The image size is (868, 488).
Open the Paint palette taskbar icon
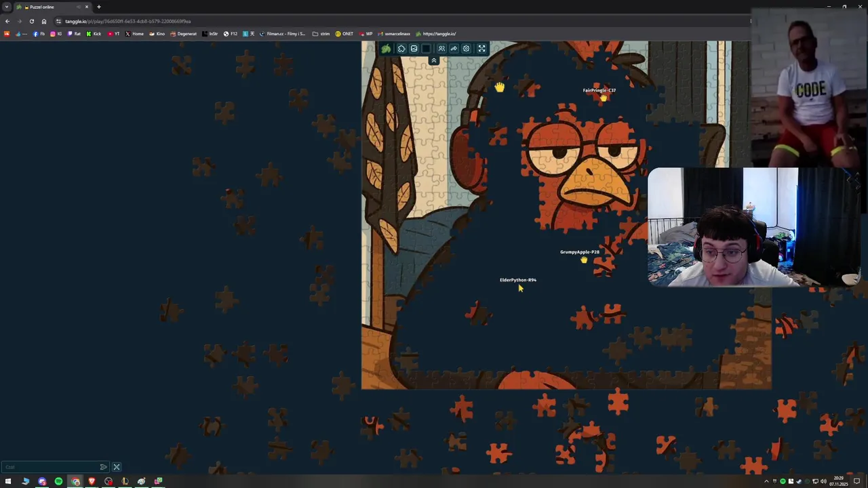click(141, 481)
